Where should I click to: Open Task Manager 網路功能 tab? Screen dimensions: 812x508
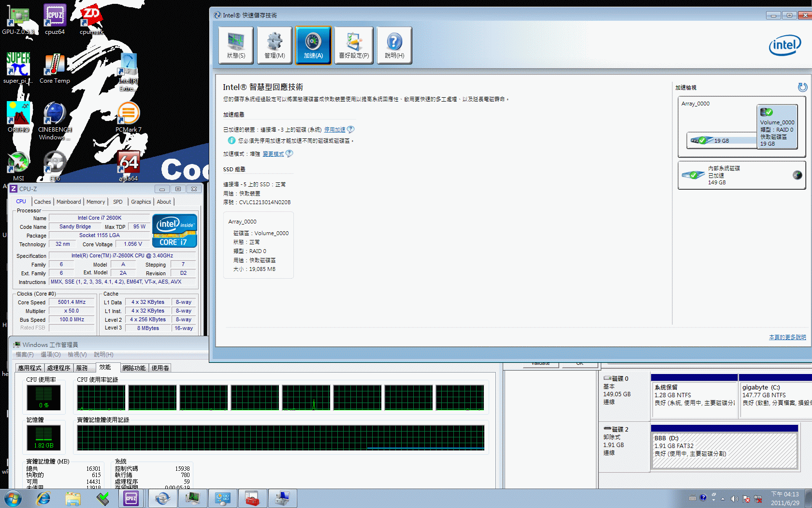(x=134, y=368)
